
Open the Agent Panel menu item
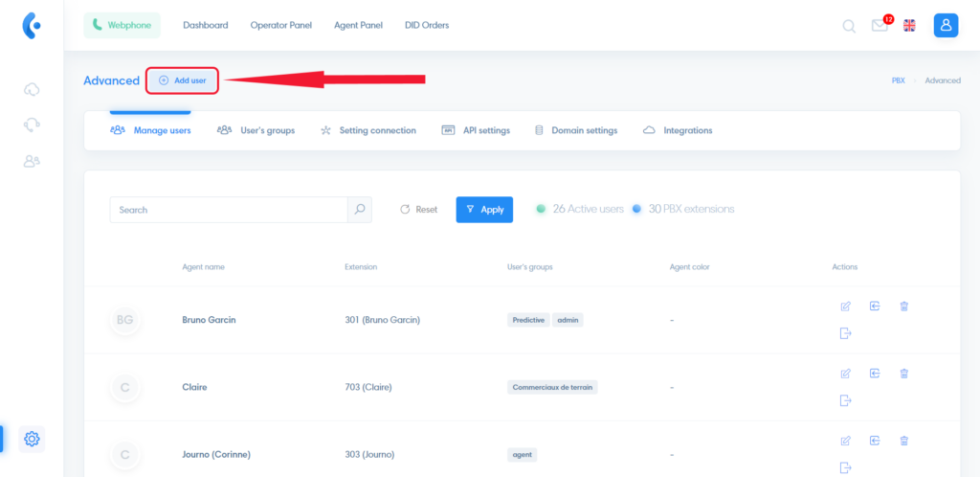tap(358, 26)
